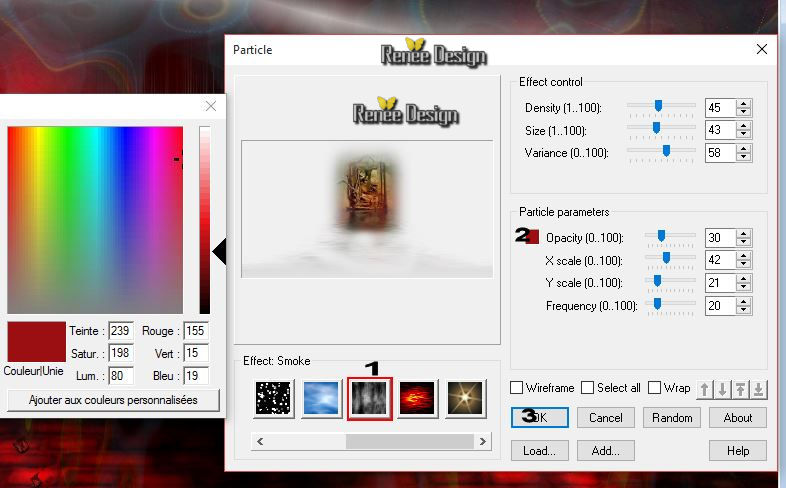Click the Satur. field showing 198
786x488 pixels.
coord(121,353)
